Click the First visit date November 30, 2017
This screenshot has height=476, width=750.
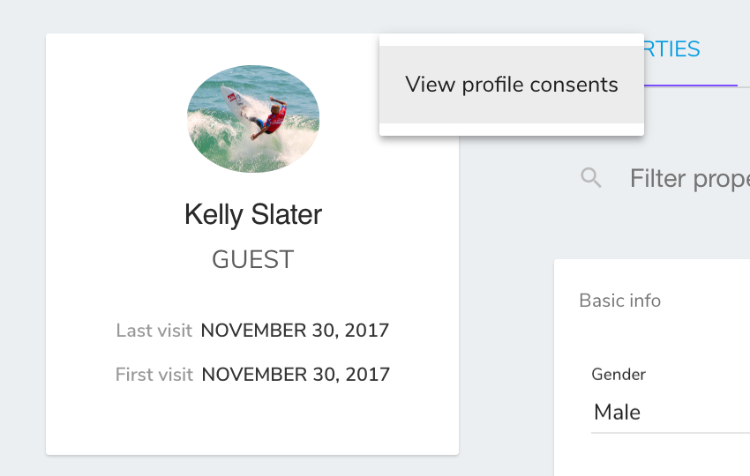click(x=296, y=375)
